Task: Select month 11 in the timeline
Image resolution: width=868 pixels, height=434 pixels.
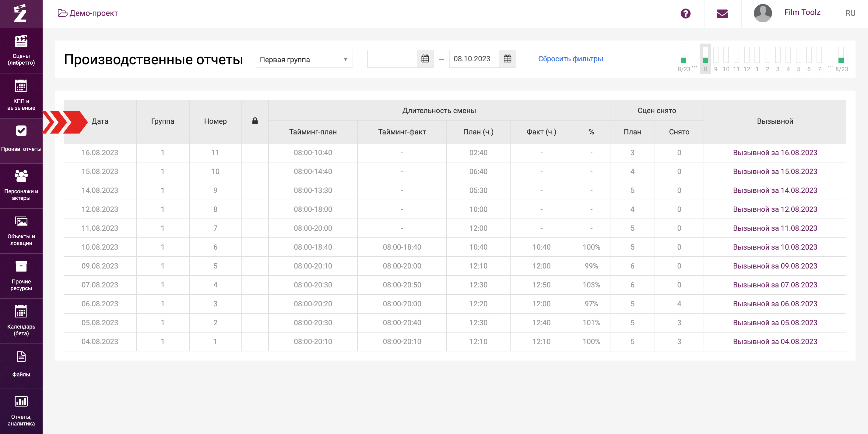Action: click(736, 59)
